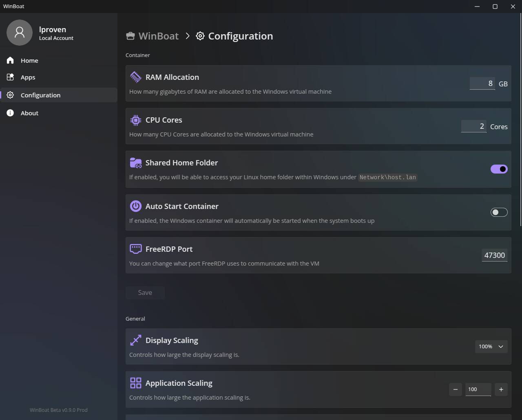Image resolution: width=522 pixels, height=420 pixels.
Task: Focus the FreeRDP Port number field
Action: [x=494, y=255]
